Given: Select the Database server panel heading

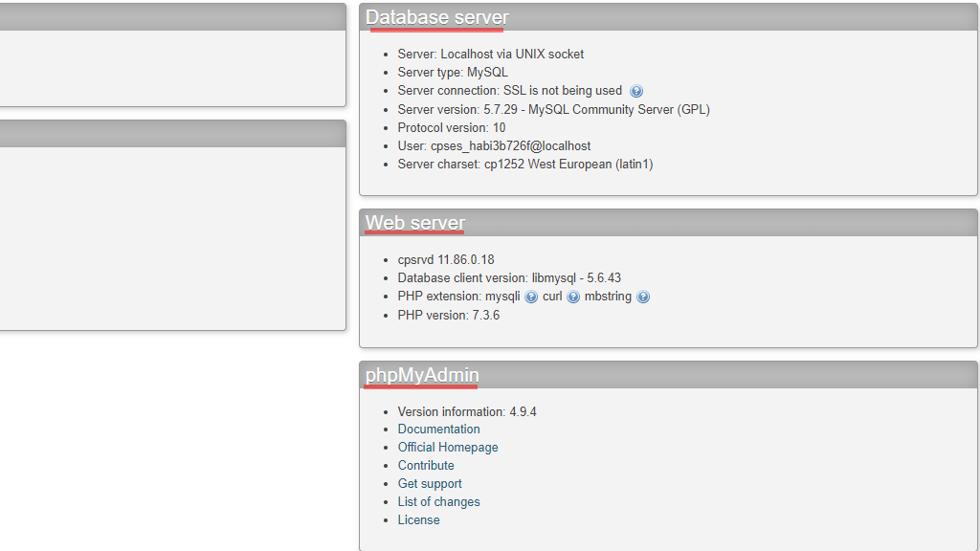Looking at the screenshot, I should (x=436, y=17).
